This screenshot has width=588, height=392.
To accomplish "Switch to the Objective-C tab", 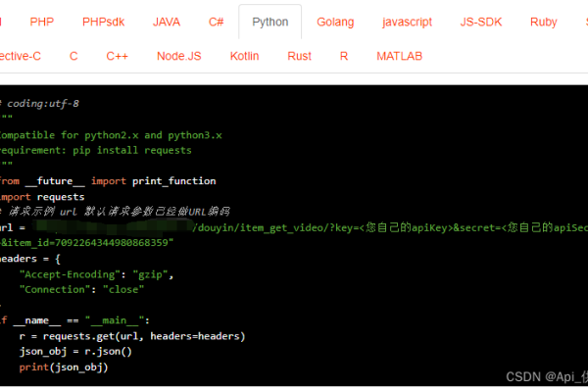I will pyautogui.click(x=20, y=56).
